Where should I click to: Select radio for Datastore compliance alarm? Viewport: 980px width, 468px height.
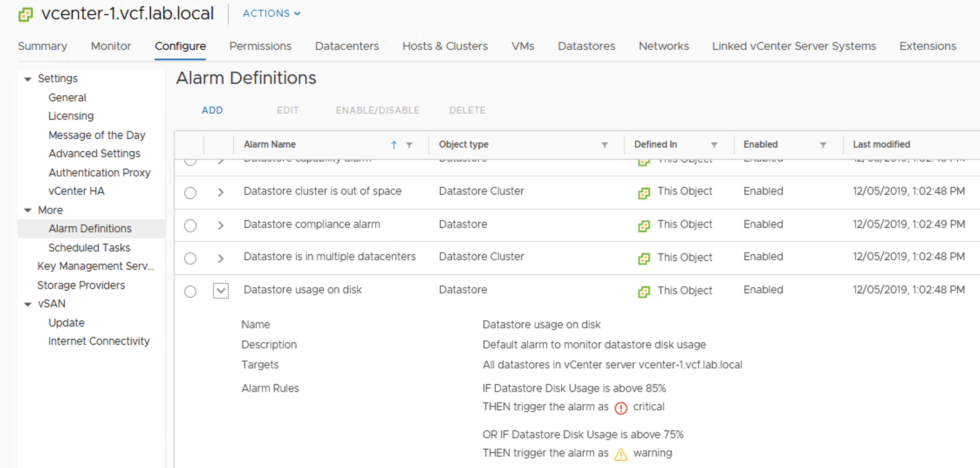click(x=190, y=226)
